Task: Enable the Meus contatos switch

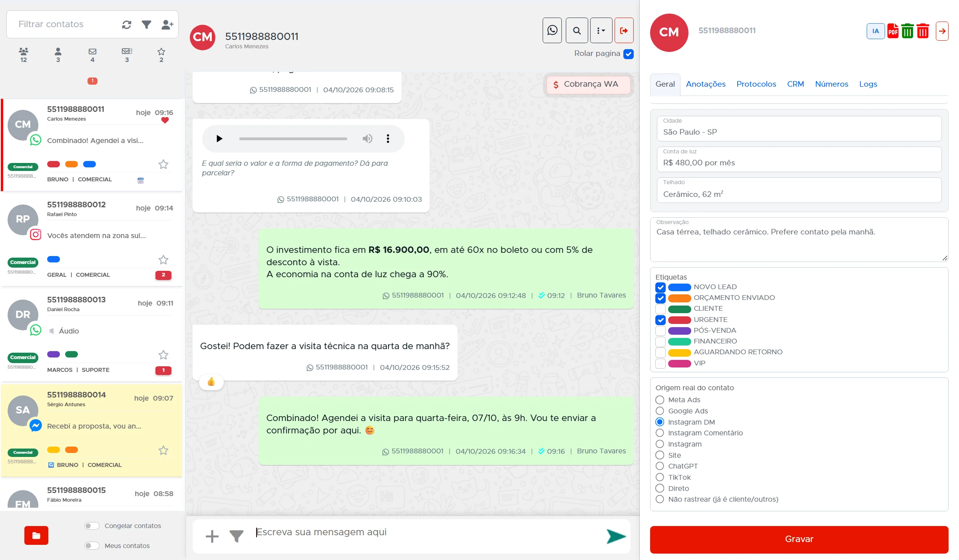Action: click(x=92, y=546)
